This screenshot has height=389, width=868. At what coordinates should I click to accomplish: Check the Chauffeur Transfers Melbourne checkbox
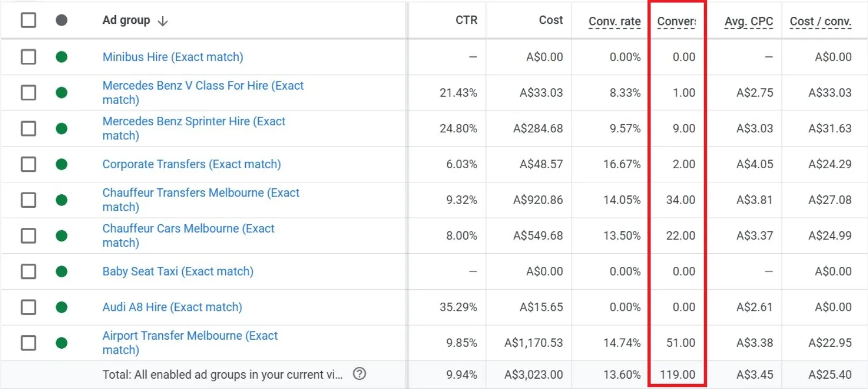pos(28,200)
